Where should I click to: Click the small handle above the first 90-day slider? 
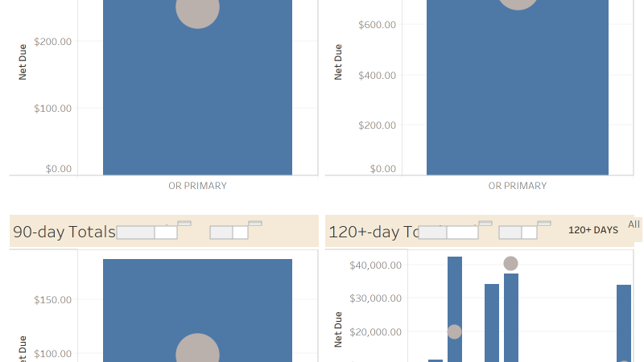[x=184, y=224]
